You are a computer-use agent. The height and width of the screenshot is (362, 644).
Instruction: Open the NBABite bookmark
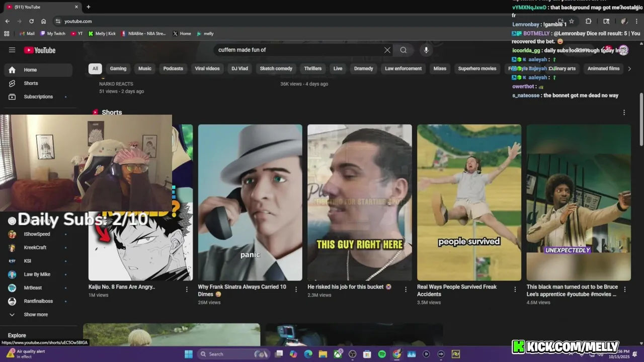(x=143, y=34)
